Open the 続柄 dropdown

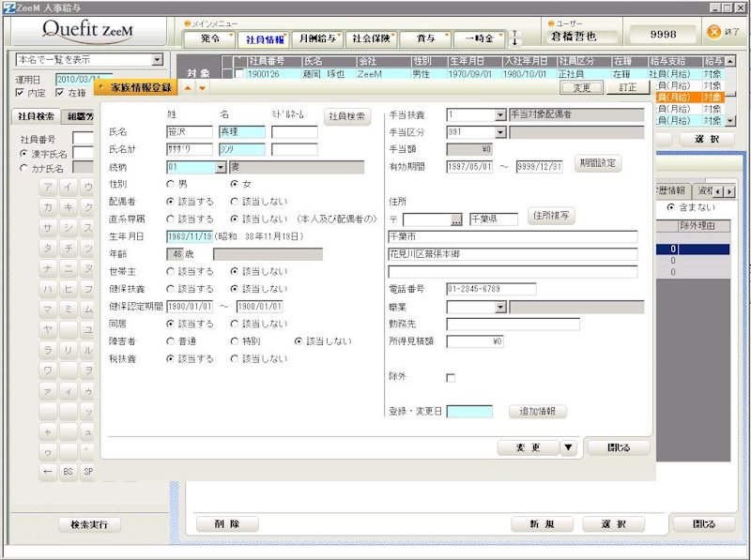(221, 168)
